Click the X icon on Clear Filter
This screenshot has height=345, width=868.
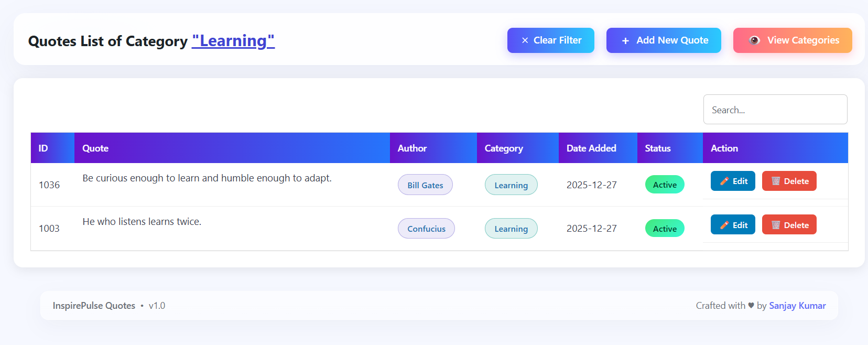coord(525,40)
